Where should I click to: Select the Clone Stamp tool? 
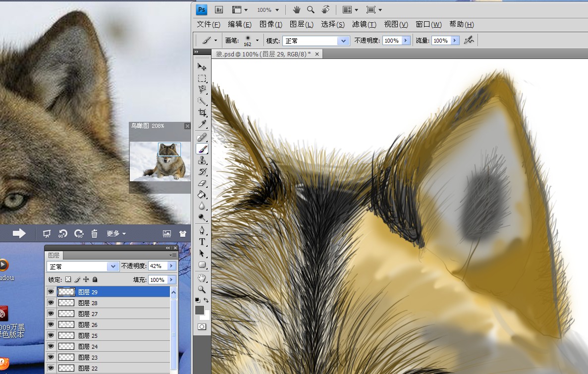click(202, 160)
